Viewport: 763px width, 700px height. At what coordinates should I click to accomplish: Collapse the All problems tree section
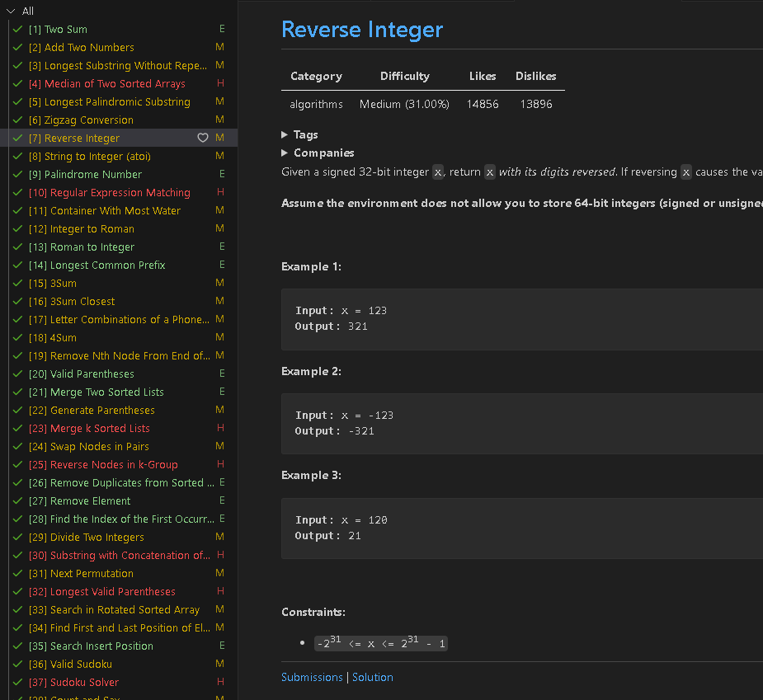coord(11,12)
